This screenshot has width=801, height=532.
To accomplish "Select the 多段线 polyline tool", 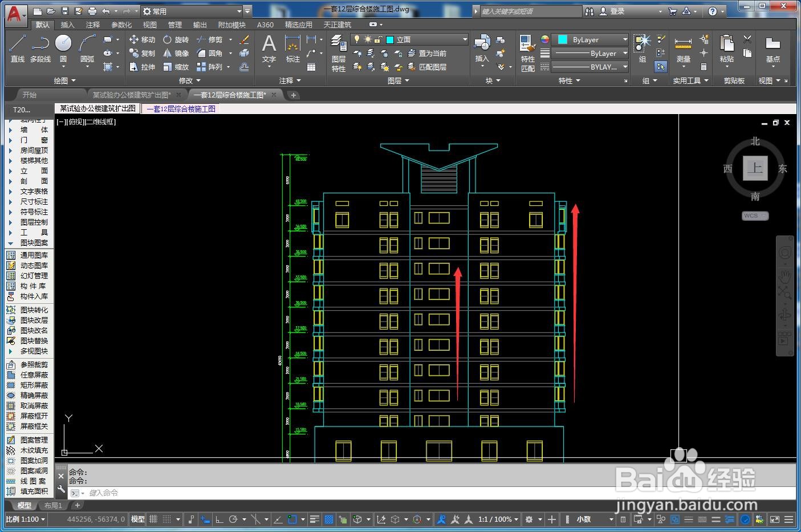I will 40,48.
